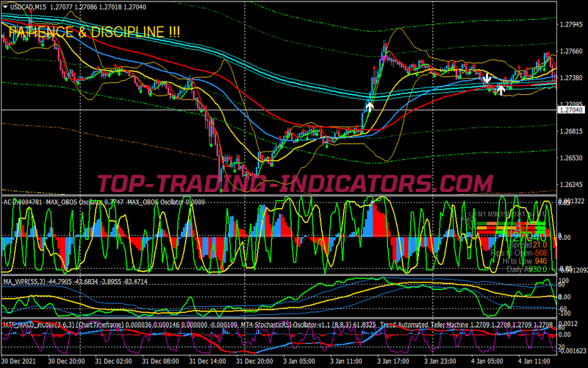
Task: Click the 0.00 level on oscillator axis
Action: (x=564, y=237)
